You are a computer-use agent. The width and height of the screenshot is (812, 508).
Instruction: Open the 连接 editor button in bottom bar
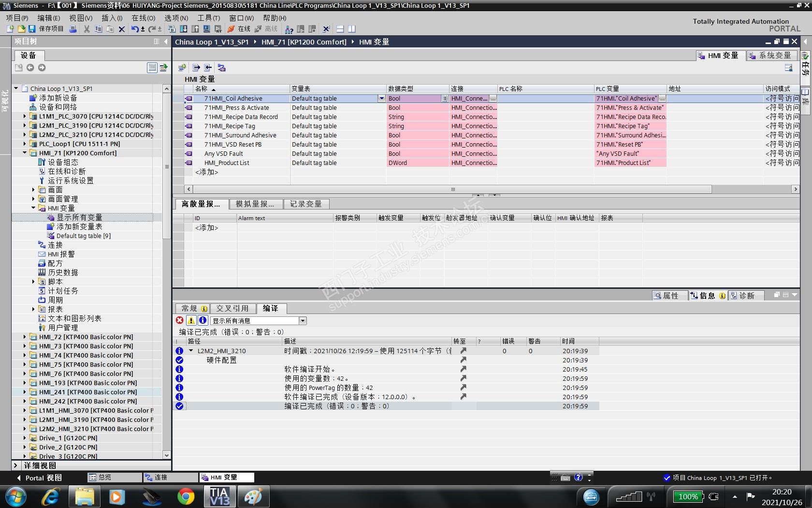pos(170,478)
